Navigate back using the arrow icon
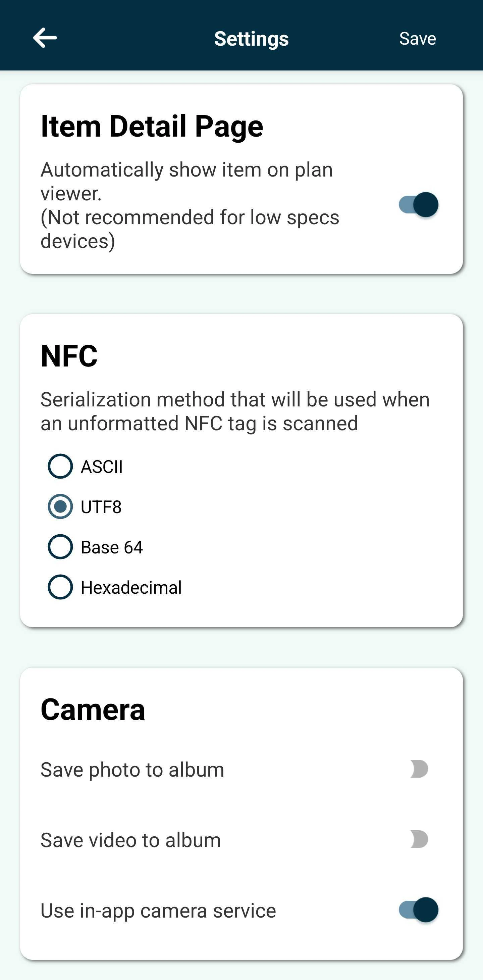 [45, 38]
